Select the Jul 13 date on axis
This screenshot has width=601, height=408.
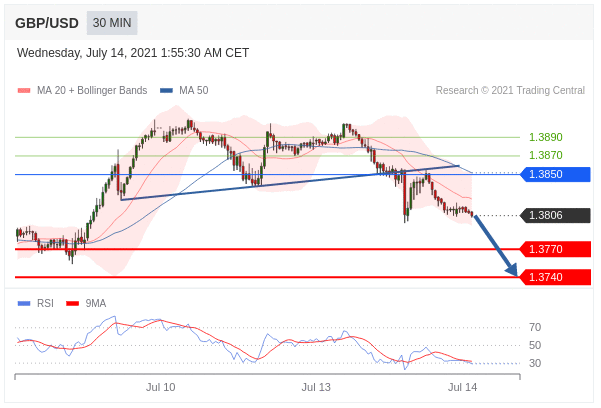coord(316,387)
